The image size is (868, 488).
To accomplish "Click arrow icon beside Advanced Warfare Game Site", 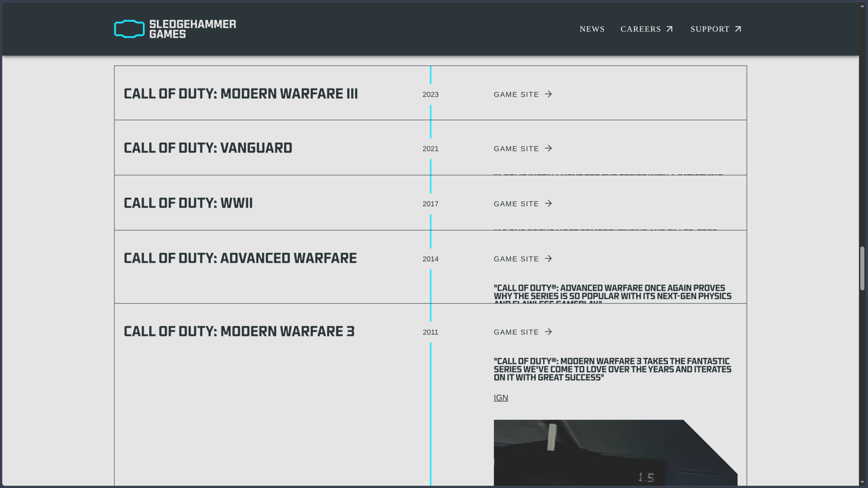I will pyautogui.click(x=548, y=258).
